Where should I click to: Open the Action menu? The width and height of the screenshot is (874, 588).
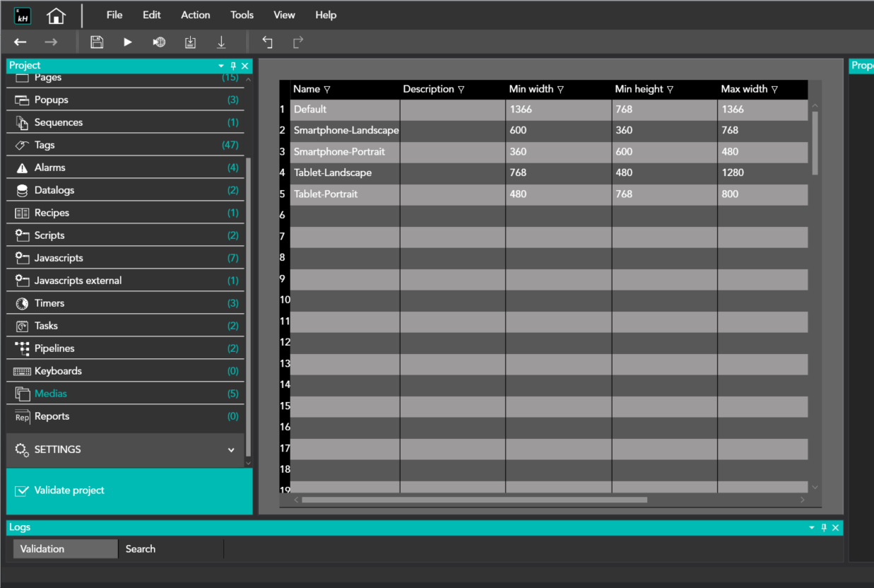pos(195,15)
